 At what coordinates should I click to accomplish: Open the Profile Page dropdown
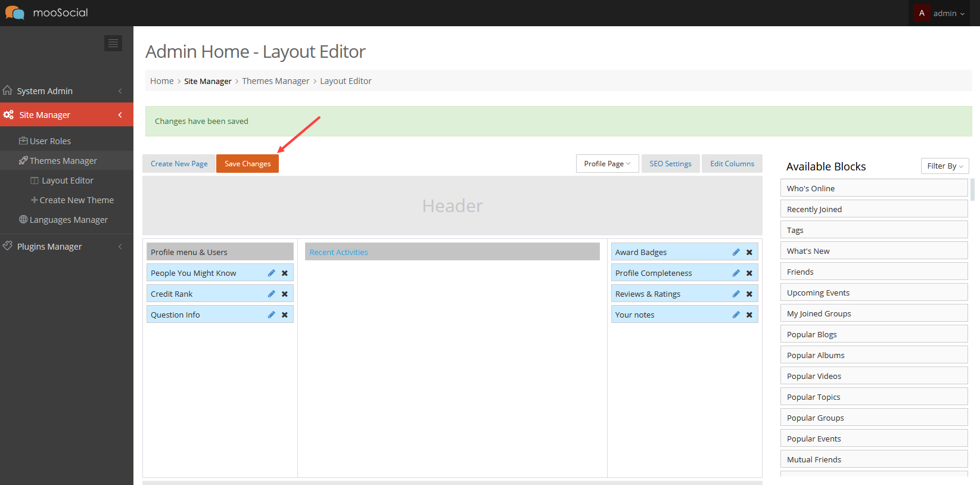[607, 164]
